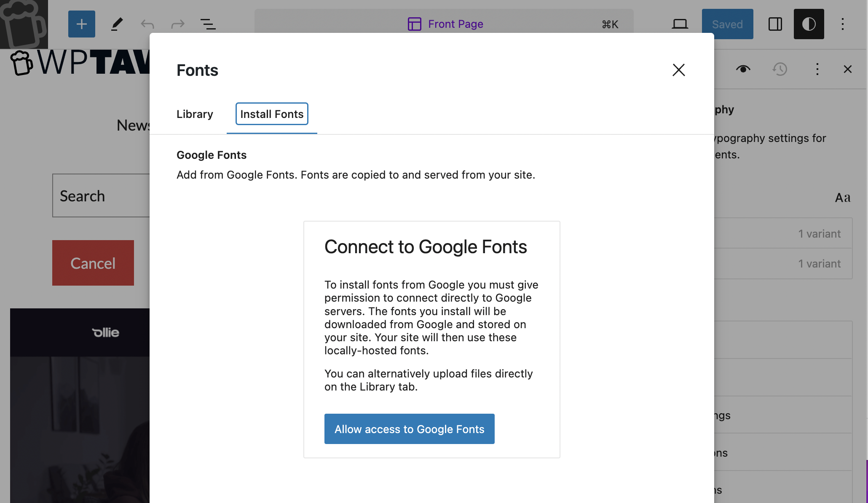The height and width of the screenshot is (503, 868).
Task: Switch to the Library tab
Action: (195, 114)
